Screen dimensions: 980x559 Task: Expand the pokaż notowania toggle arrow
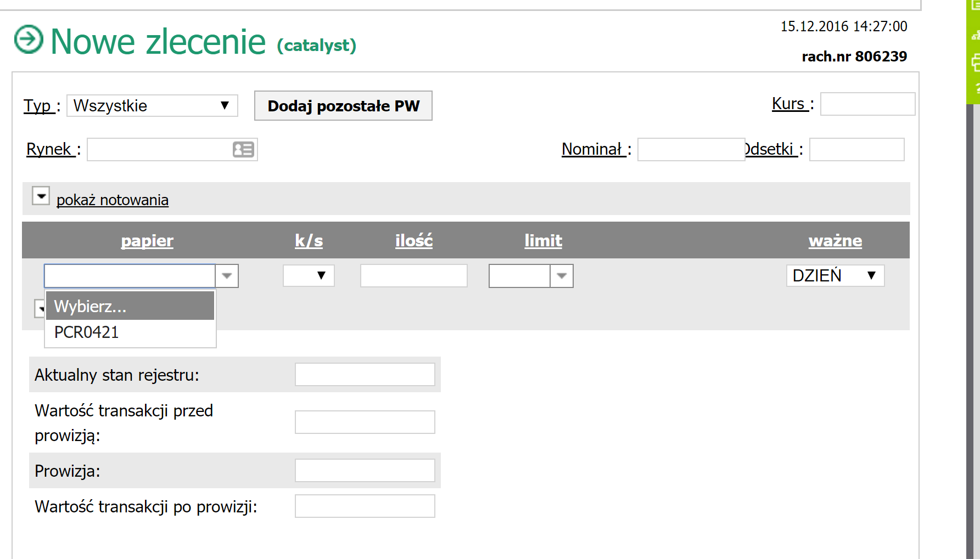coord(41,196)
